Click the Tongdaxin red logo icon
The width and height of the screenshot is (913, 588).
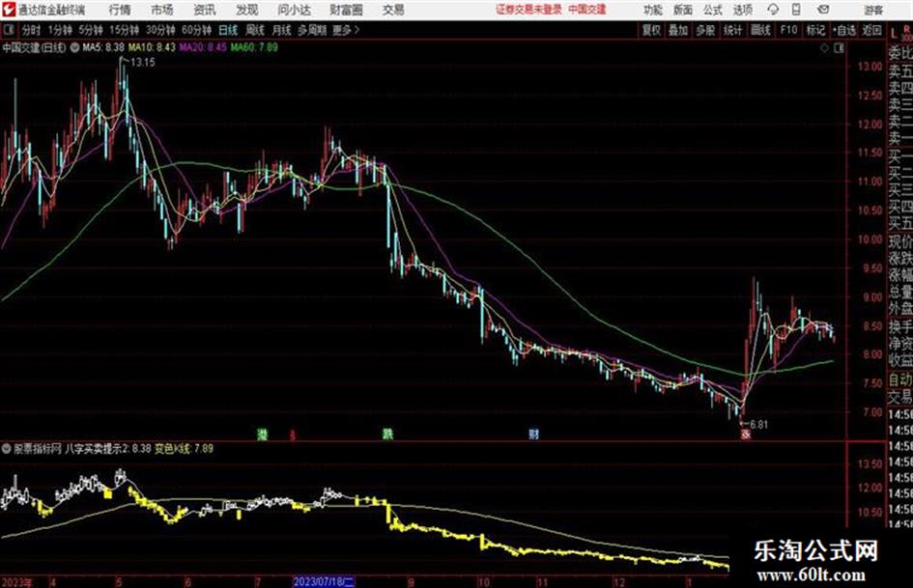pos(9,10)
